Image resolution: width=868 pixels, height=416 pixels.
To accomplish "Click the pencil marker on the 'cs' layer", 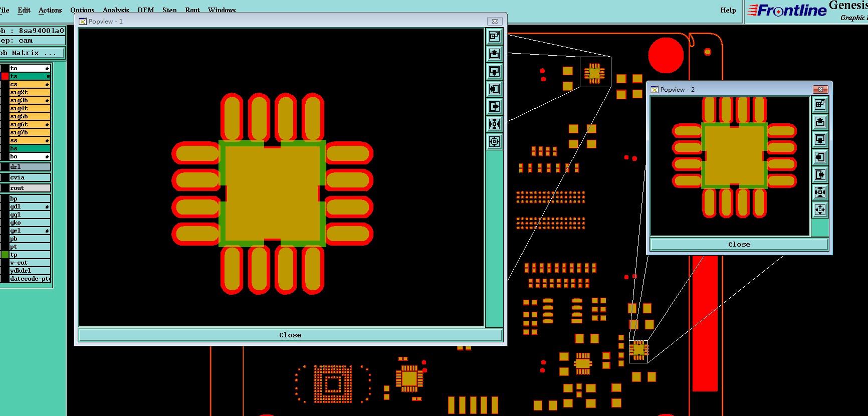I will 47,84.
